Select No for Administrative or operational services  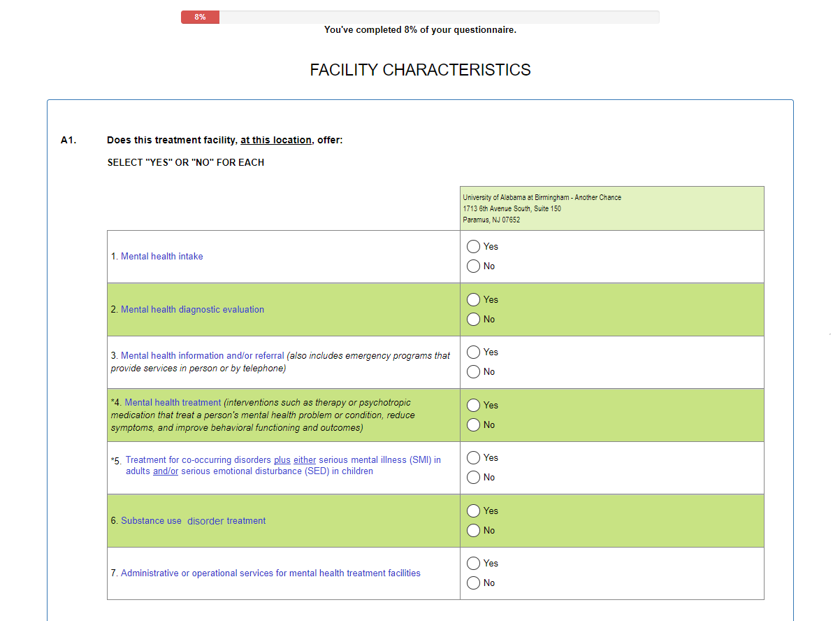click(x=473, y=583)
